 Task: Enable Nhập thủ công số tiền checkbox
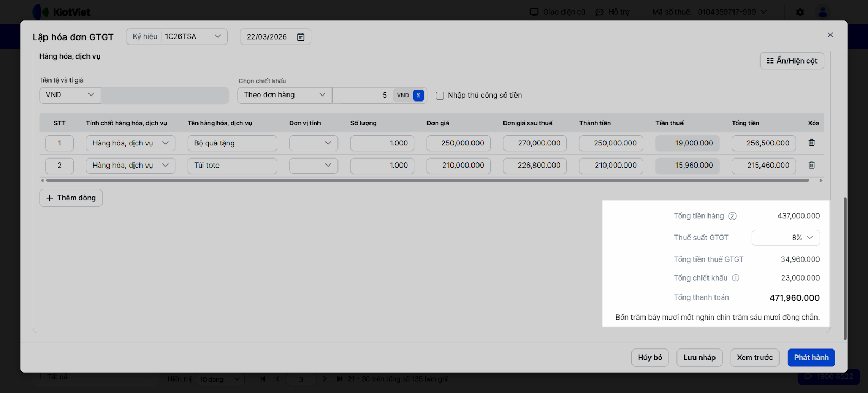pyautogui.click(x=440, y=96)
